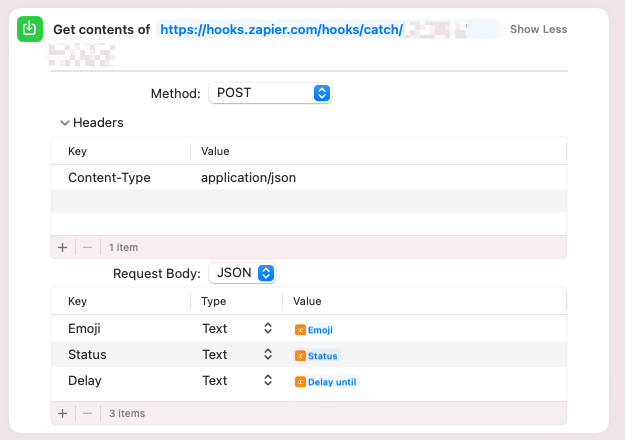Click the Type column header in body table

point(214,301)
